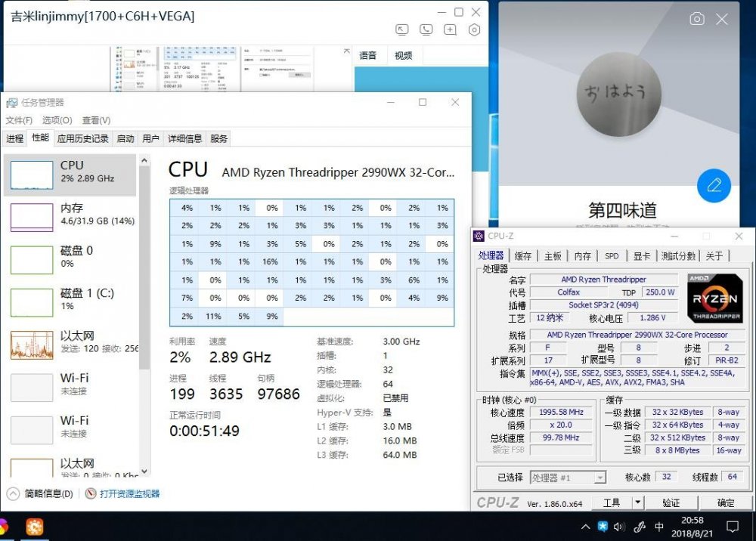Open 打开资源监视器 link
This screenshot has width=756, height=541.
(x=130, y=494)
